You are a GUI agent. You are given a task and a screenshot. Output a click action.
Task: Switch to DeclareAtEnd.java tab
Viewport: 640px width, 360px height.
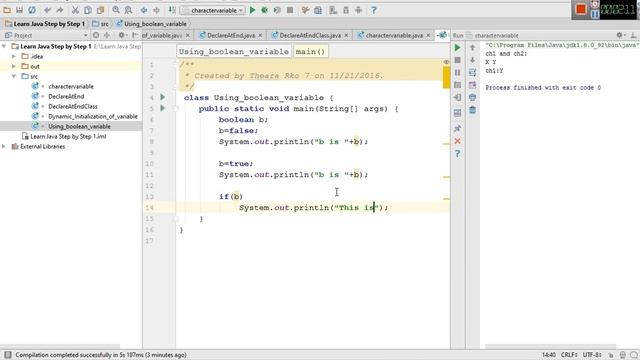click(231, 36)
